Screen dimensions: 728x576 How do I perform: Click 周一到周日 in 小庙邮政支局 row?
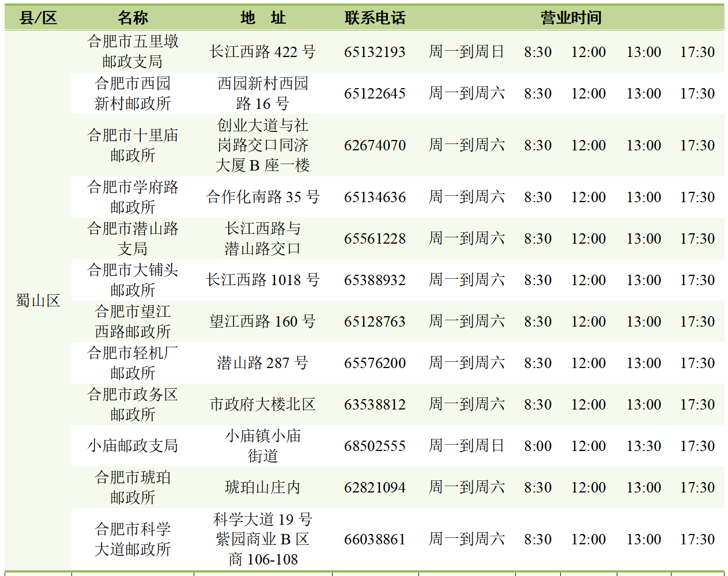[x=466, y=446]
